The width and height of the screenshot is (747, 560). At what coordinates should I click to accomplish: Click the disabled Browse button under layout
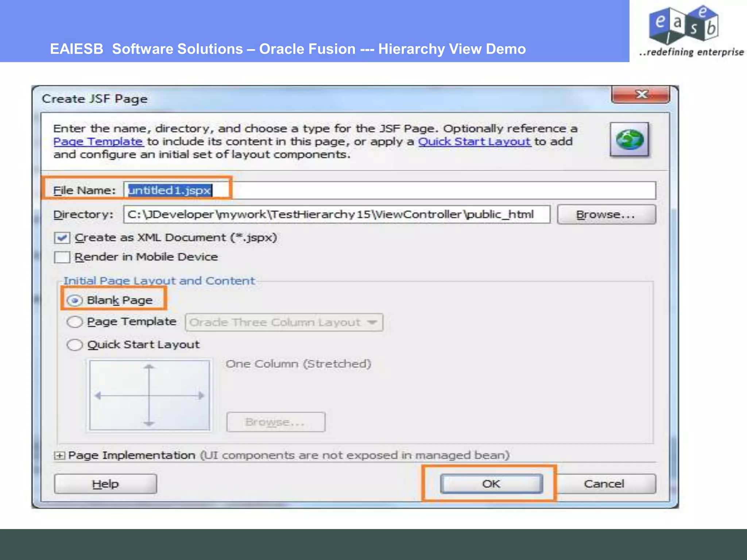coord(276,422)
